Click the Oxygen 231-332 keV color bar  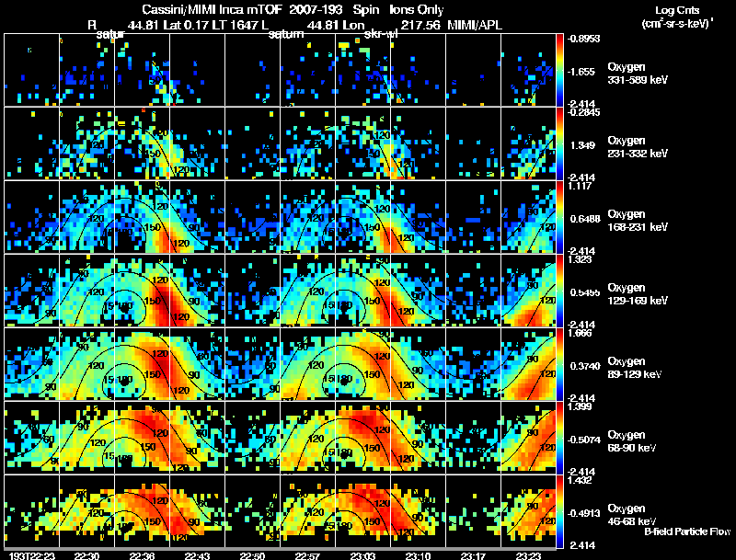pos(559,143)
